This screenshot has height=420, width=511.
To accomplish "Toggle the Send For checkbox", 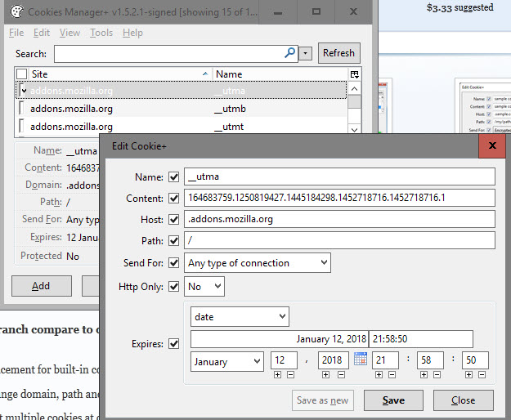I will point(173,263).
